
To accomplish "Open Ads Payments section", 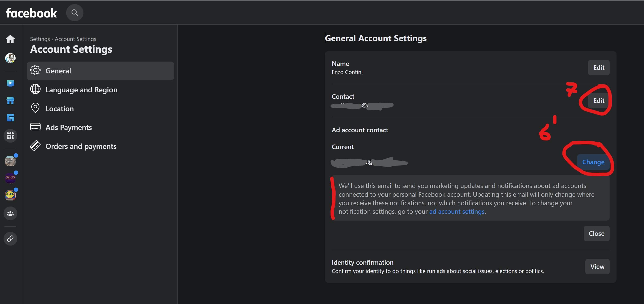I will [x=68, y=127].
